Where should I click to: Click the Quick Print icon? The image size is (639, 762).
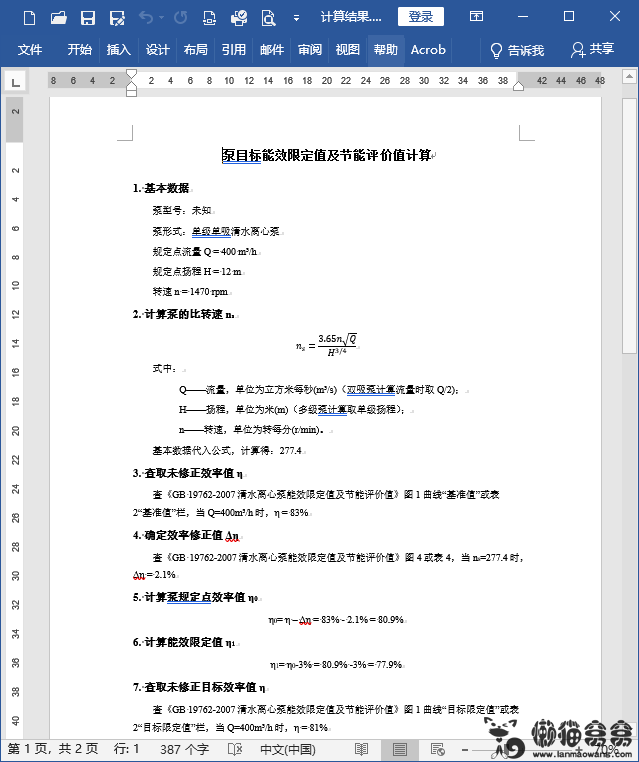click(209, 18)
